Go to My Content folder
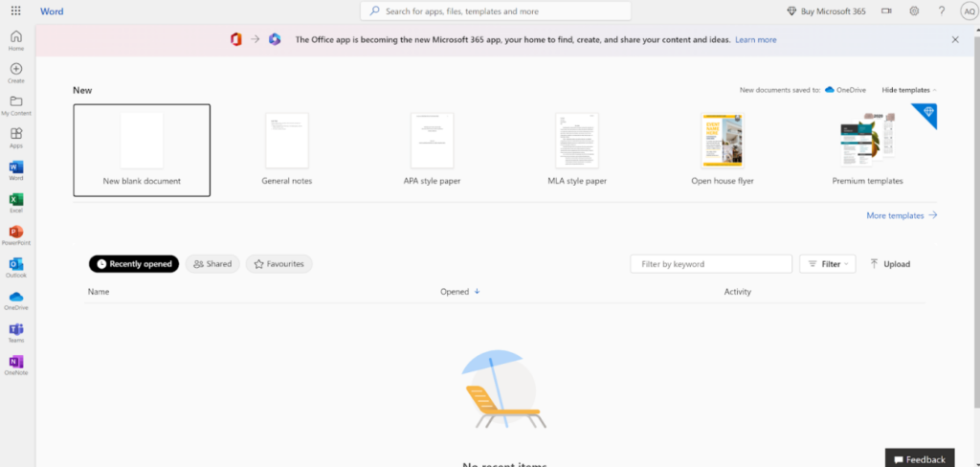This screenshot has width=980, height=467. click(15, 104)
